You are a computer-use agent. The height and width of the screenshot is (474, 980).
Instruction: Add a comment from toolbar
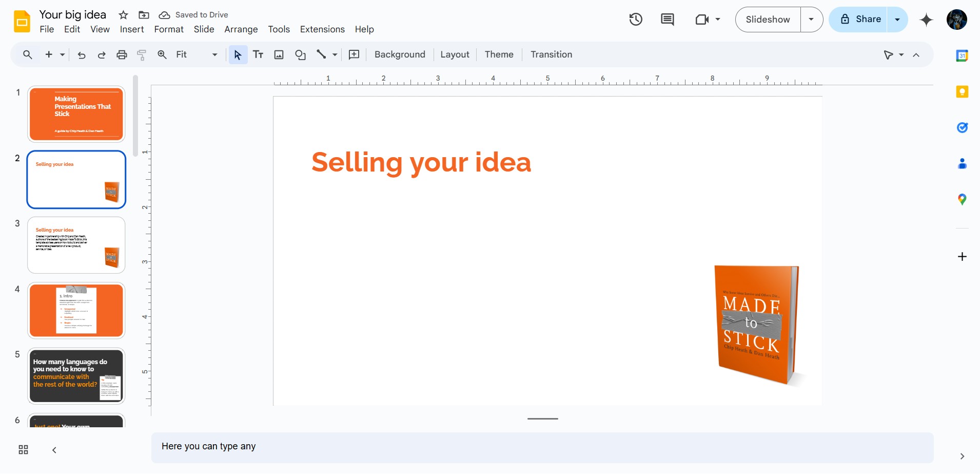pos(354,54)
